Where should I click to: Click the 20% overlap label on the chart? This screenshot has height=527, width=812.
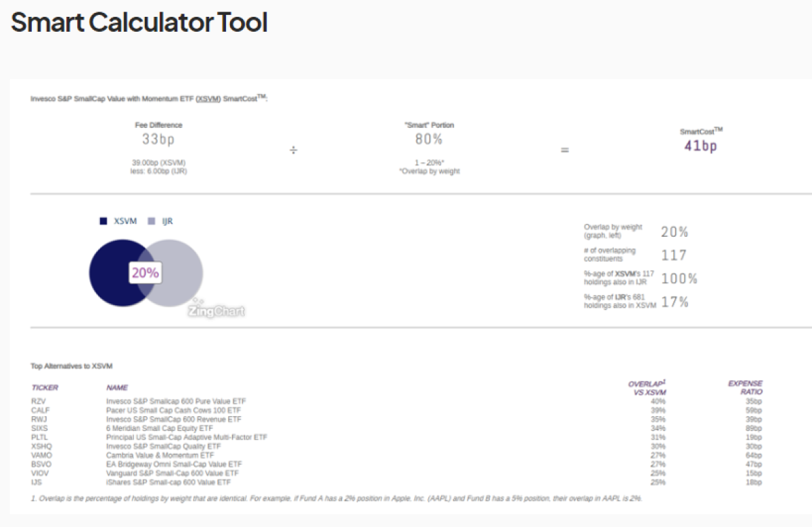coord(145,273)
